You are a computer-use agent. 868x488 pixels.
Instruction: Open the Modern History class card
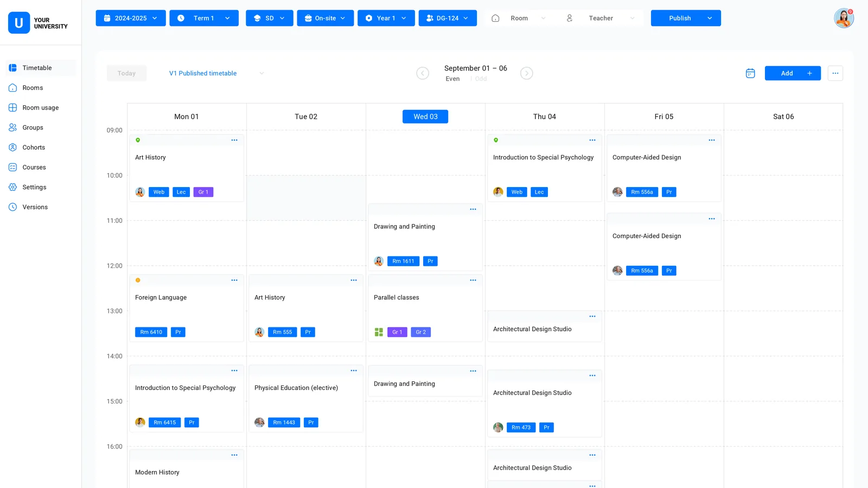pyautogui.click(x=187, y=470)
